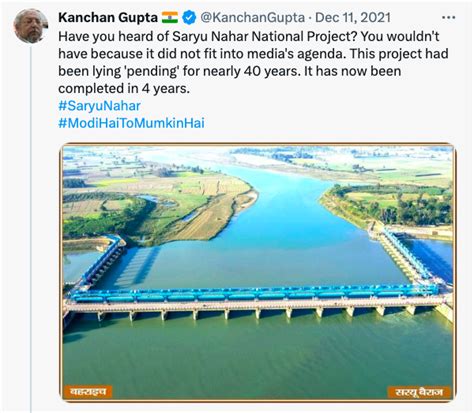474x413 pixels.
Task: Click the Indian flag emoji beside the name
Action: (x=170, y=18)
